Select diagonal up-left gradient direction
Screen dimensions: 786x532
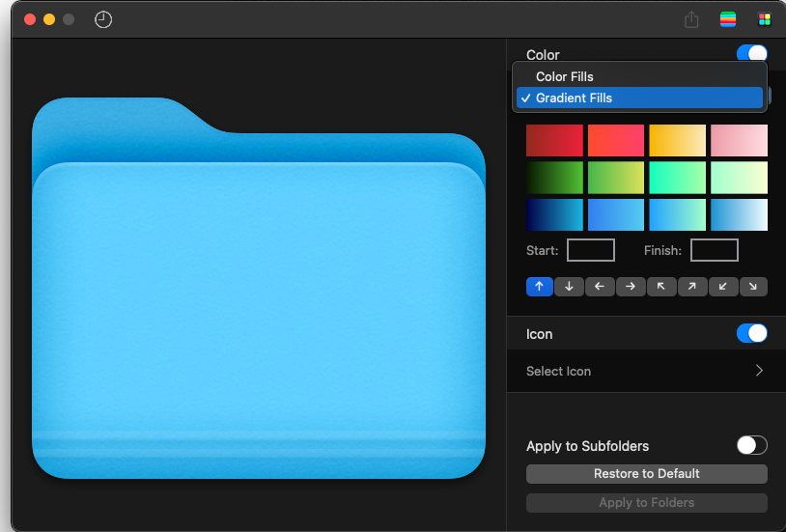coord(660,286)
